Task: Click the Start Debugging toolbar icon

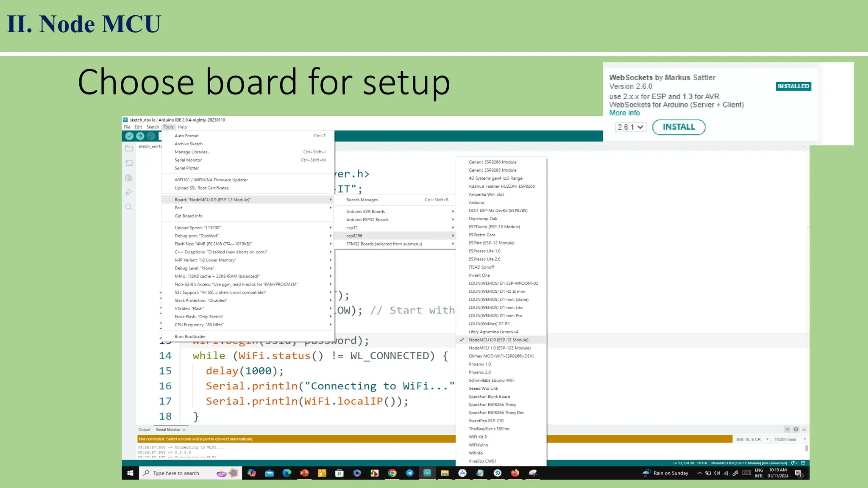Action: tap(150, 136)
